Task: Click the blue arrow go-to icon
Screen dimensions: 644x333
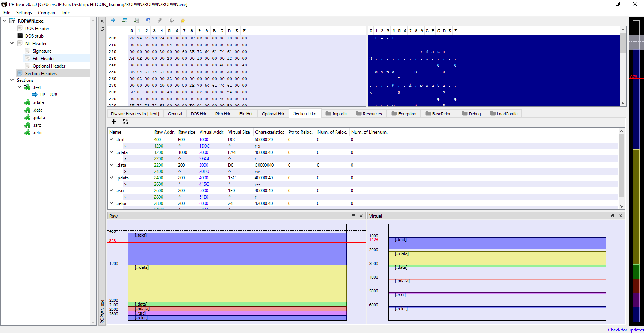Action: pyautogui.click(x=113, y=20)
